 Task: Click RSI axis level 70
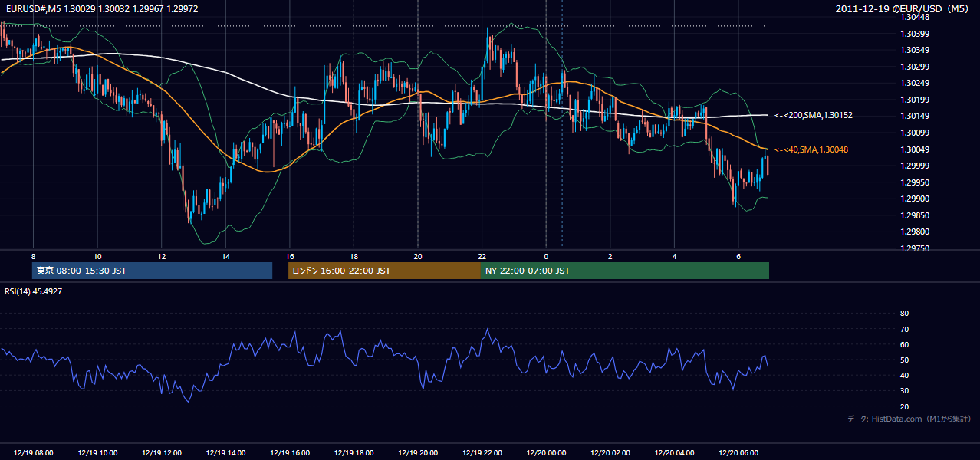tap(904, 330)
